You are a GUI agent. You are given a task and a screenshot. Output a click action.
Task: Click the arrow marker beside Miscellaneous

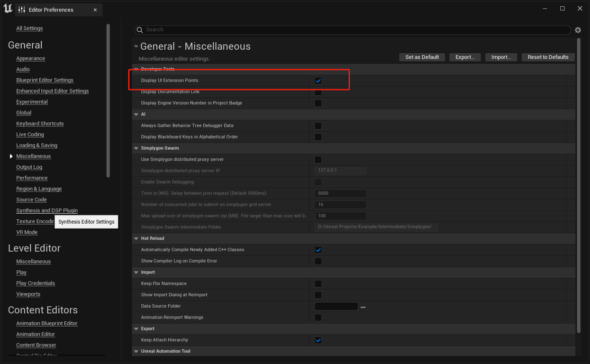(11, 156)
